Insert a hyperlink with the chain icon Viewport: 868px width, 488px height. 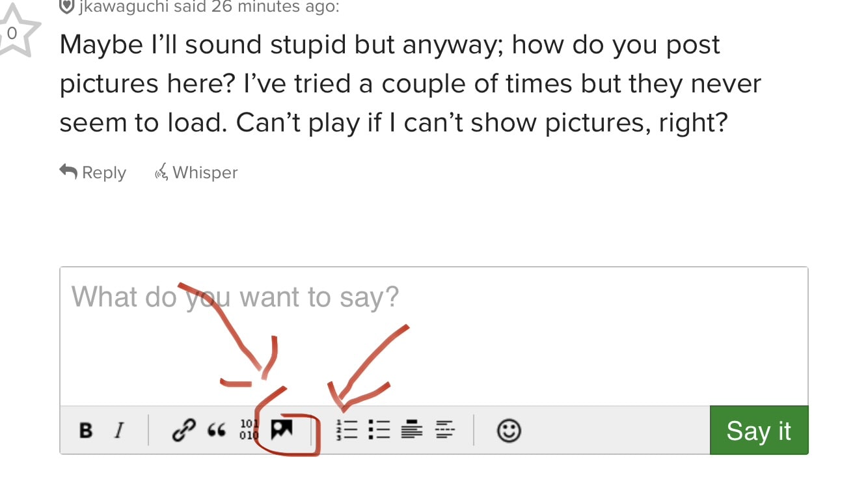(182, 431)
